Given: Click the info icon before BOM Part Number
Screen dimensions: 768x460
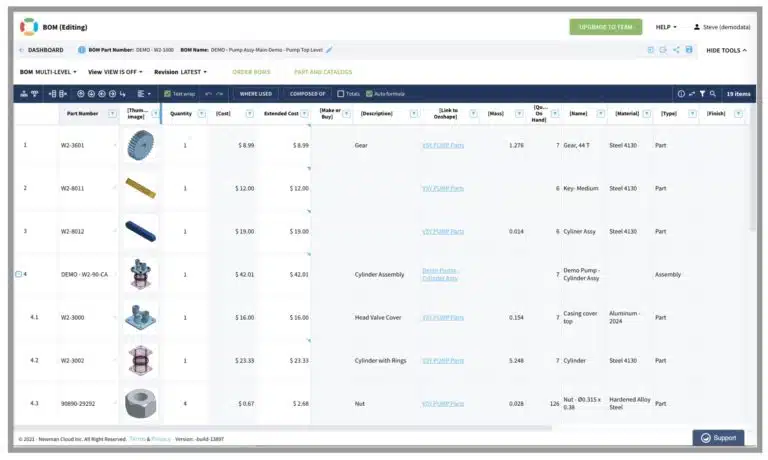Looking at the screenshot, I should click(81, 49).
